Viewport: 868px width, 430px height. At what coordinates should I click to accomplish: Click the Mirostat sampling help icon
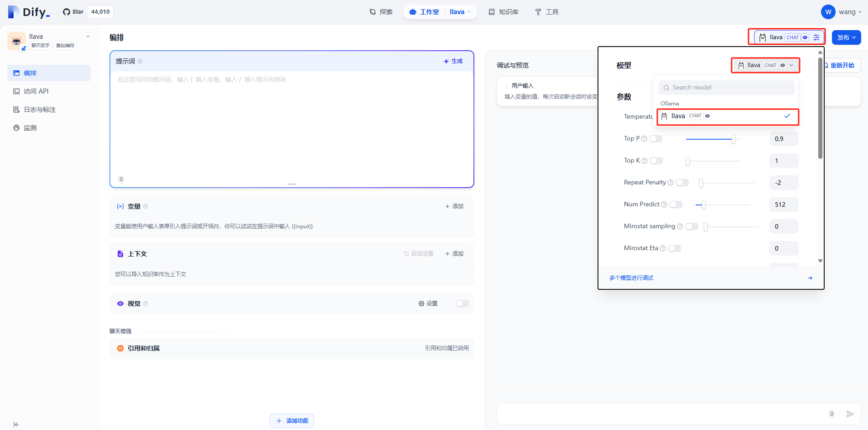coord(680,226)
